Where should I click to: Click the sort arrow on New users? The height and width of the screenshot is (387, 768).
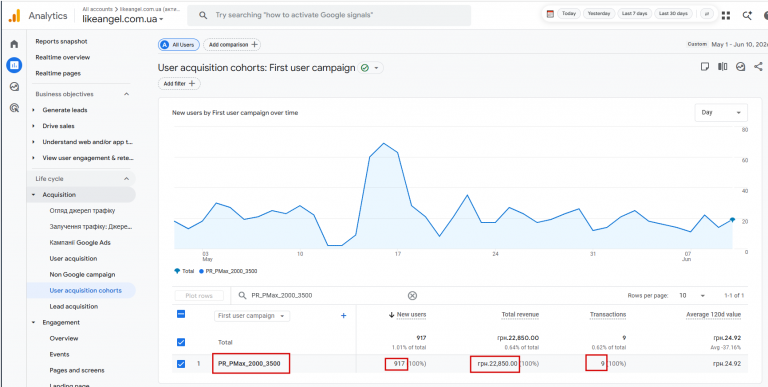click(391, 315)
